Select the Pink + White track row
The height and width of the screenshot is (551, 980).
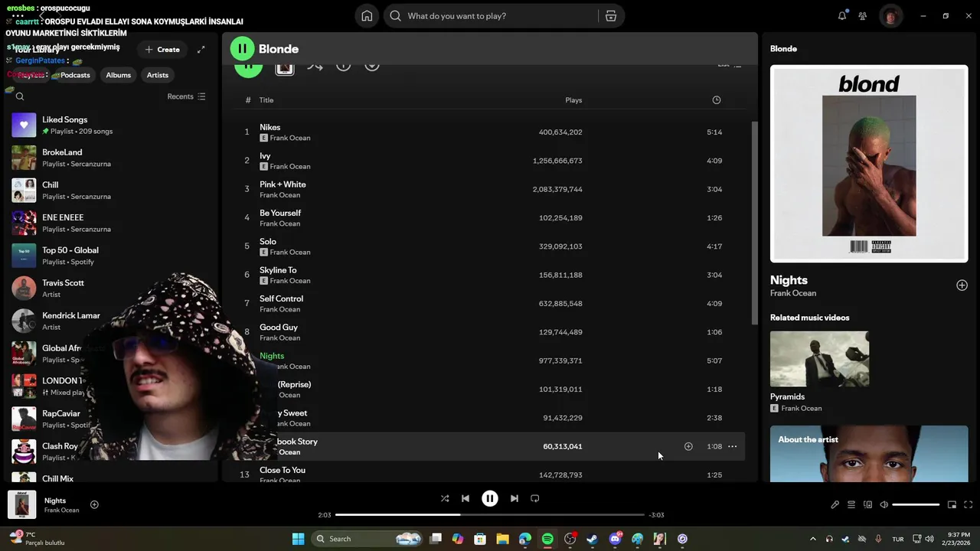(x=490, y=189)
